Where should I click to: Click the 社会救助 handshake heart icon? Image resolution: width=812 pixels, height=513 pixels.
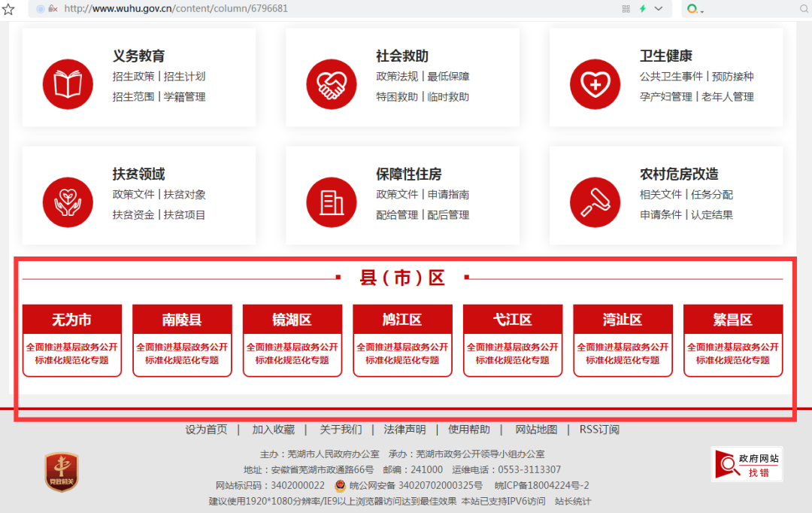[x=332, y=84]
